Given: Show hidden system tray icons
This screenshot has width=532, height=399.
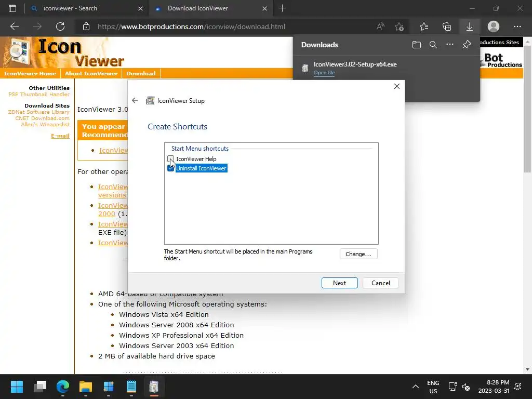Looking at the screenshot, I should click(x=415, y=387).
